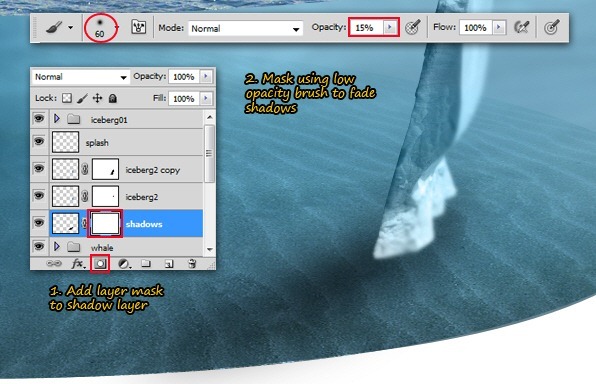Click the layer styles fx icon
This screenshot has width=596, height=384.
click(78, 263)
